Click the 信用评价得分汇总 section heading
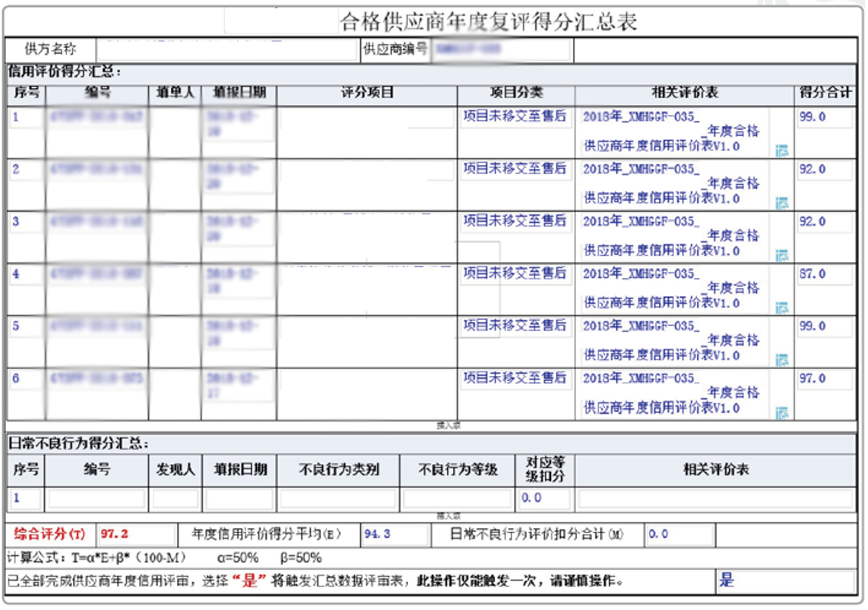 [x=64, y=72]
